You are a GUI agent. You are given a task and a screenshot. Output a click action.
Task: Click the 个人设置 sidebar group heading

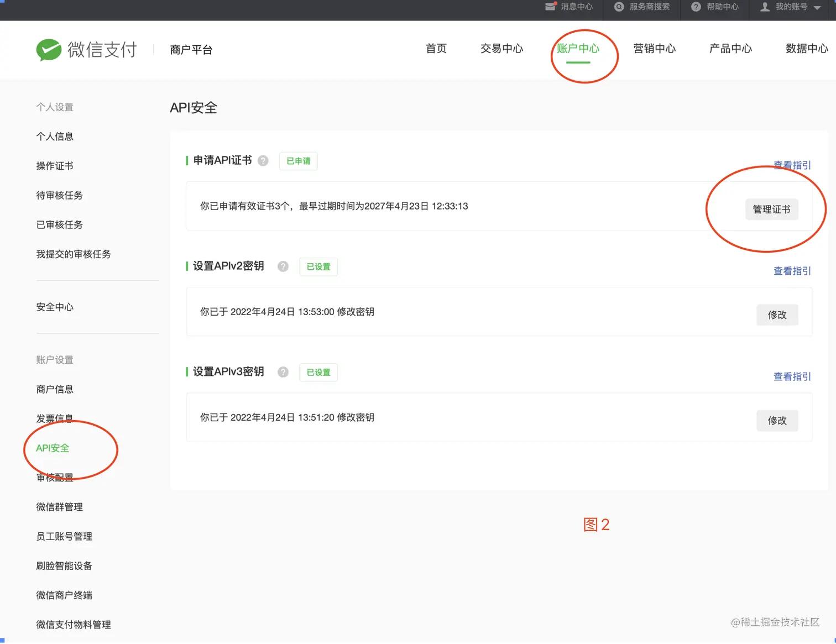tap(55, 107)
